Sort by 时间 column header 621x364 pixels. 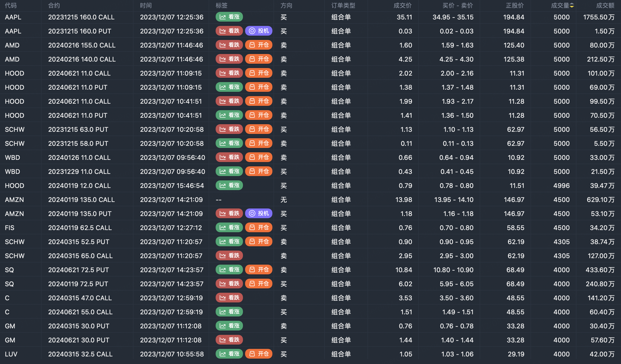(146, 6)
